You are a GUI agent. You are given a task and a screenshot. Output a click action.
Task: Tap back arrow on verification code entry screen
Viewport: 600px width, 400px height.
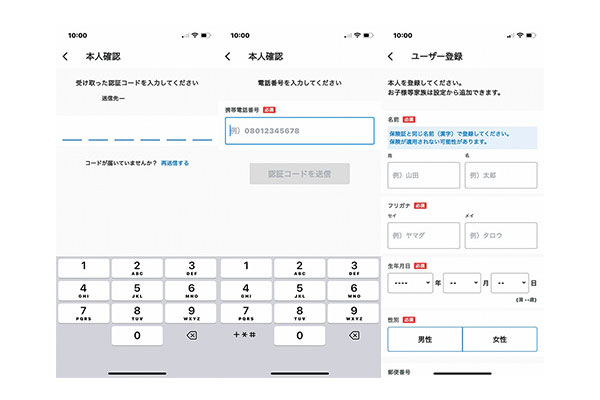pos(66,57)
